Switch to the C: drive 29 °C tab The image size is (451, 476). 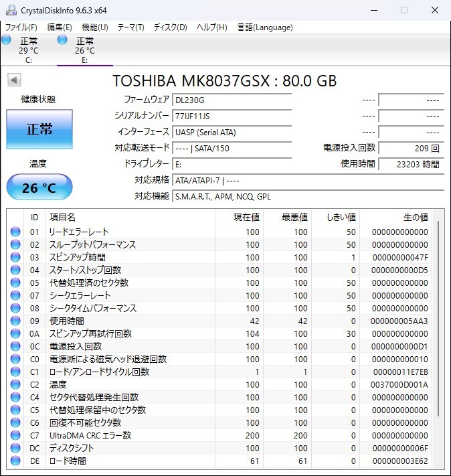click(29, 50)
